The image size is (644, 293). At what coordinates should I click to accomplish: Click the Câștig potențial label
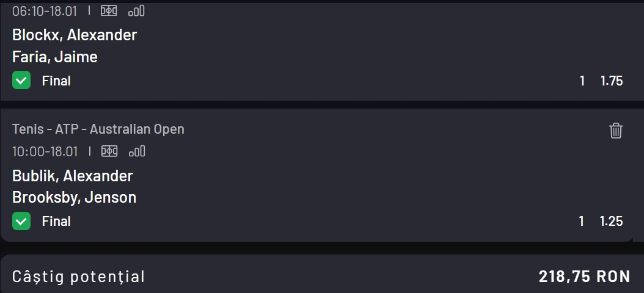(79, 277)
